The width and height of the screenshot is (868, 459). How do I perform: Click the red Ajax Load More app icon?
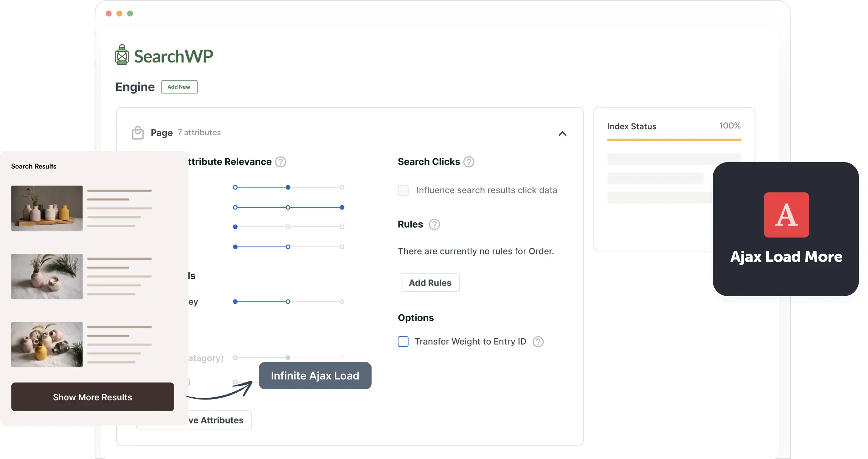[x=786, y=215]
